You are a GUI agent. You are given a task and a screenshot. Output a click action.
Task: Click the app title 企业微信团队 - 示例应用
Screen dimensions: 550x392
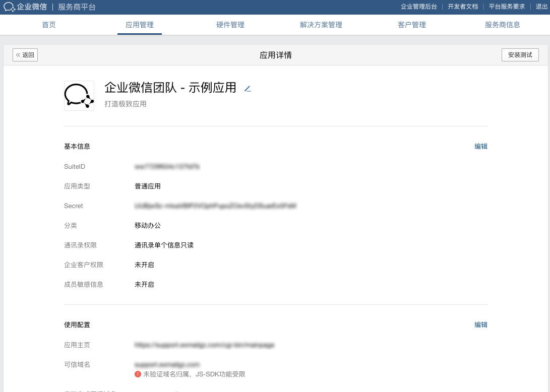click(170, 88)
